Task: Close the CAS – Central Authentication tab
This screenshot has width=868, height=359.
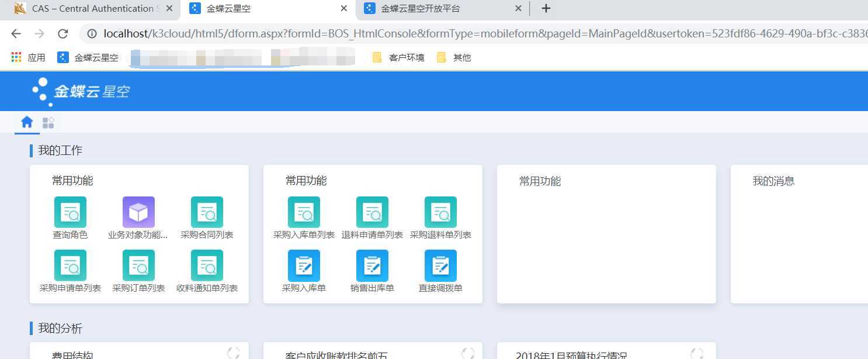Action: tap(169, 9)
